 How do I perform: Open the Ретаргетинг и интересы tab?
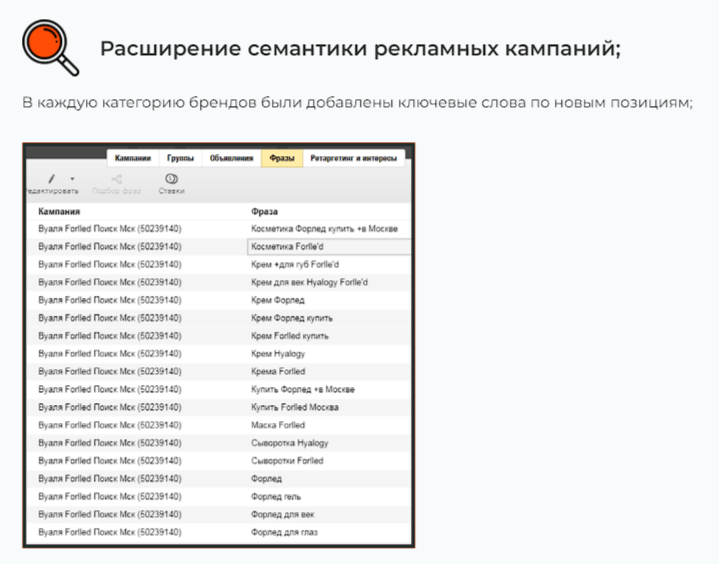click(354, 158)
